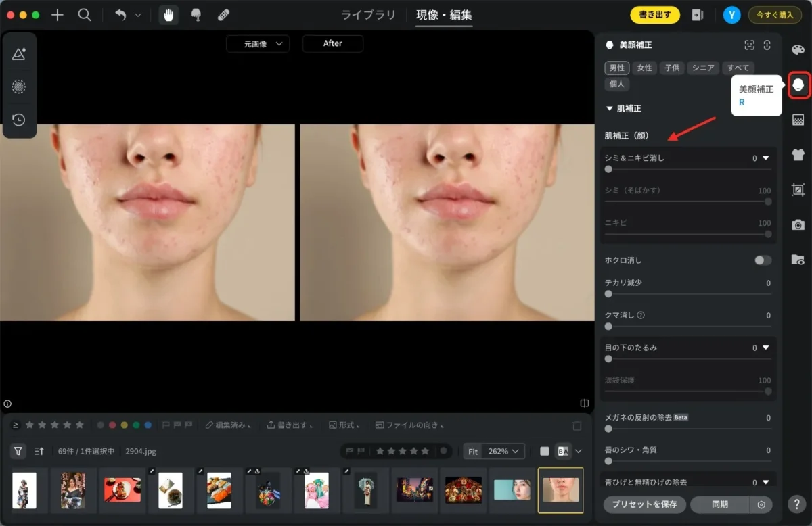Screen dimensions: 812x526
Task: Select the hand pan tool
Action: coord(168,15)
